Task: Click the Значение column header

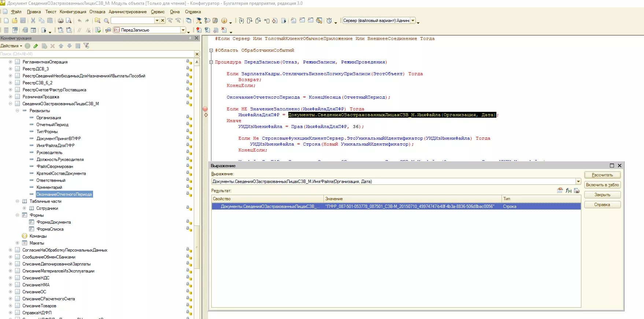Action: pos(412,199)
